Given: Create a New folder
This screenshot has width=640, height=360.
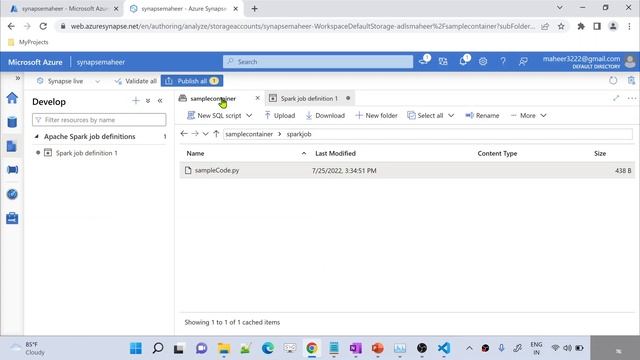Looking at the screenshot, I should coord(376,116).
